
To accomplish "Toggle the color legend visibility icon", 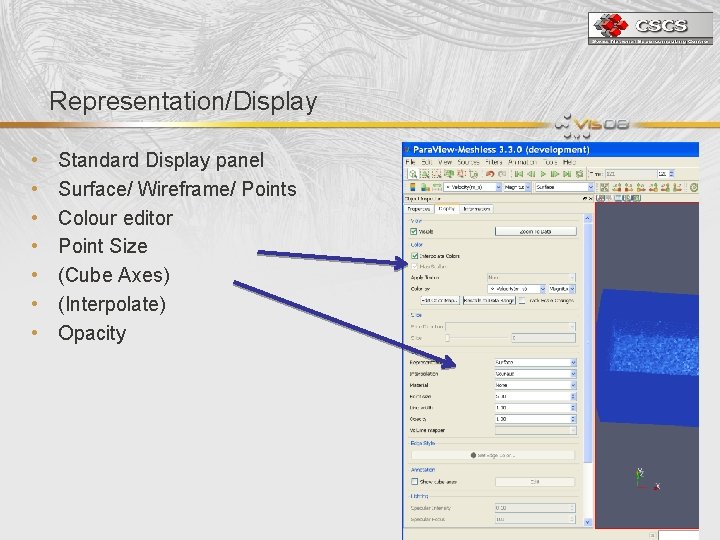I will coord(413,187).
